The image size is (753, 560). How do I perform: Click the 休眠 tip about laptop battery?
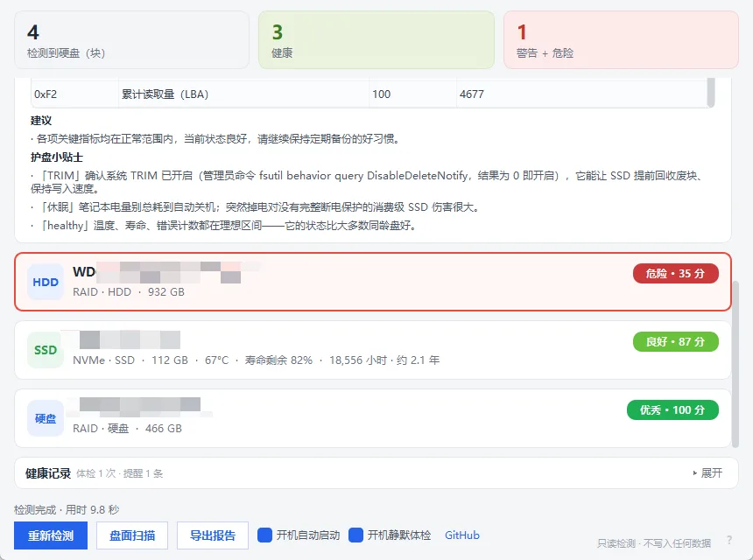pos(256,207)
